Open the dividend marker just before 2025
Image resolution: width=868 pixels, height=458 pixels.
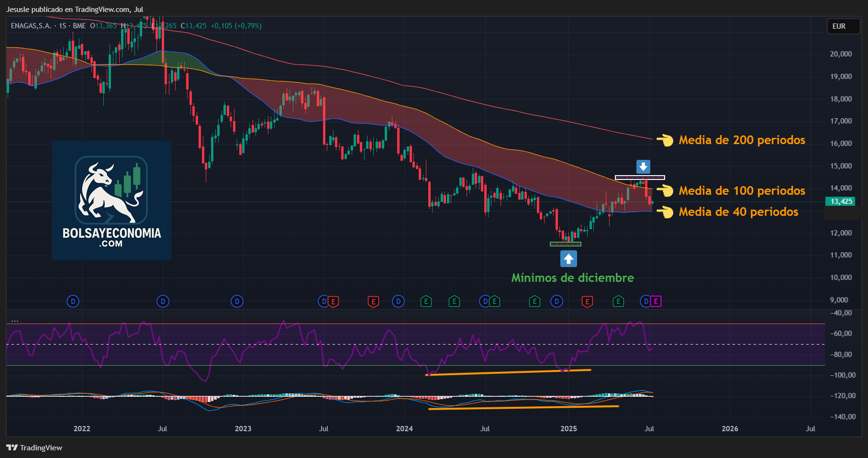click(x=556, y=302)
